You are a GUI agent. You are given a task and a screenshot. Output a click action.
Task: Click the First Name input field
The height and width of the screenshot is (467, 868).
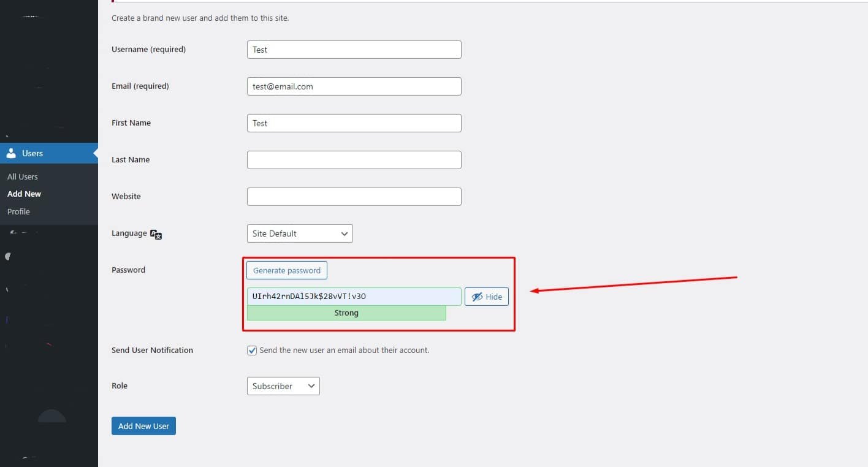354,123
